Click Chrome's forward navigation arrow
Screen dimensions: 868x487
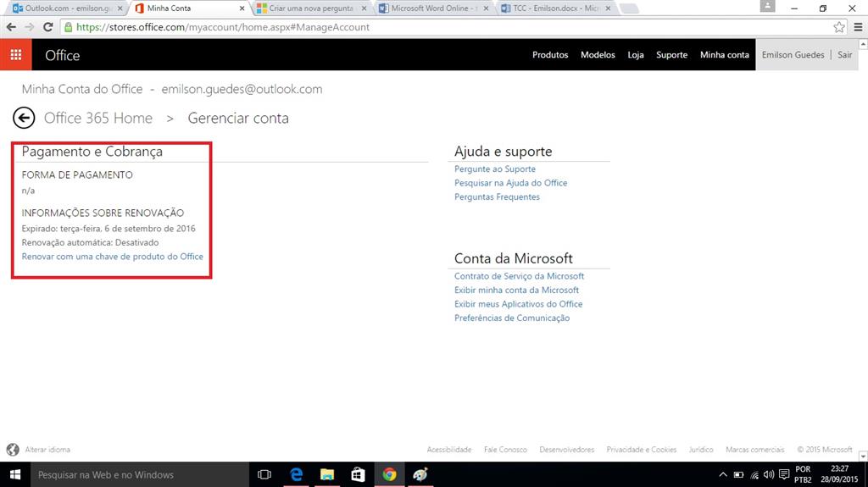[30, 26]
